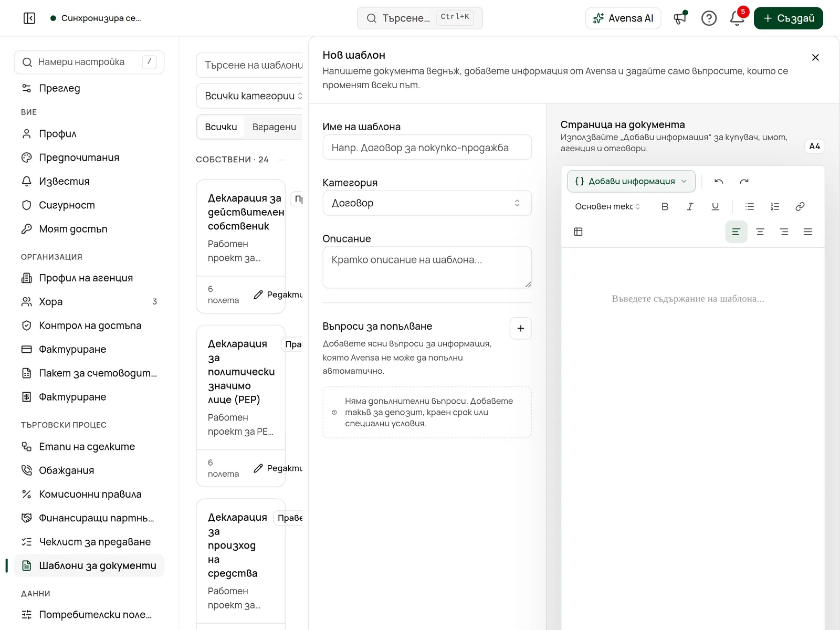840x630 pixels.
Task: Add a new fill-in question with plus
Action: click(x=521, y=328)
